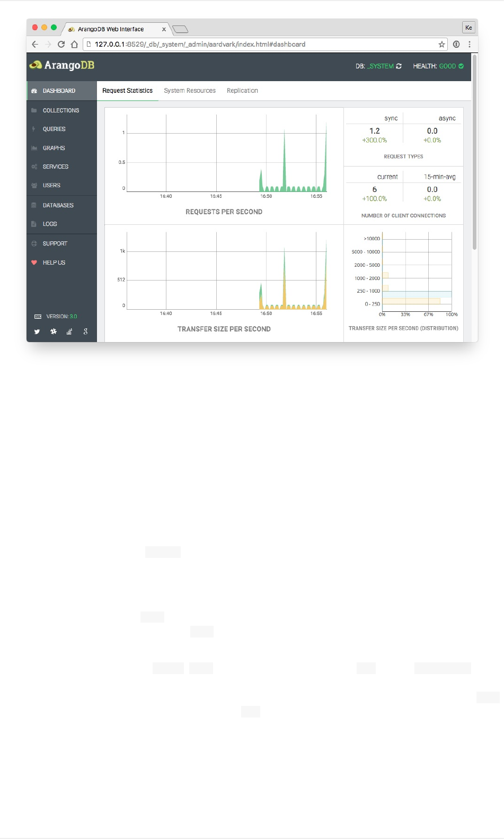Click the Collections folder icon

tap(34, 110)
